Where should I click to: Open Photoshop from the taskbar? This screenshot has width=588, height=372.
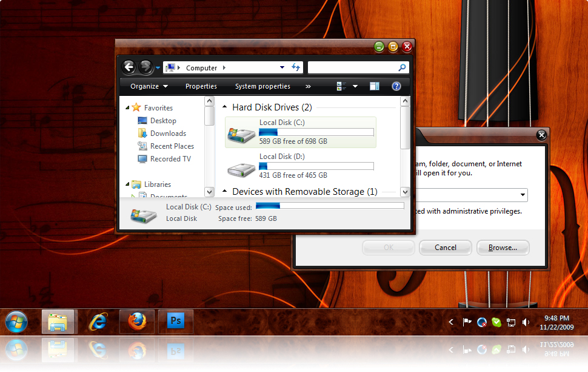[176, 322]
